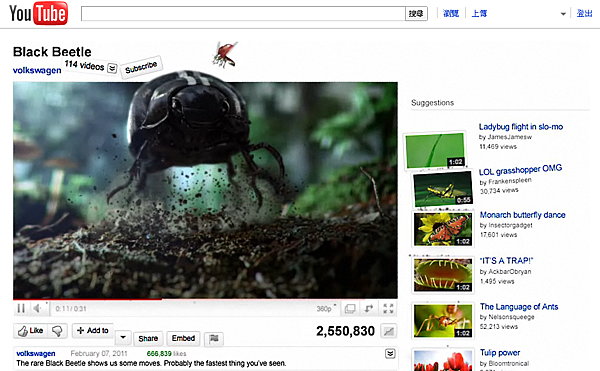Dislike the video with the thumbs down icon
This screenshot has height=371, width=600.
(x=57, y=331)
